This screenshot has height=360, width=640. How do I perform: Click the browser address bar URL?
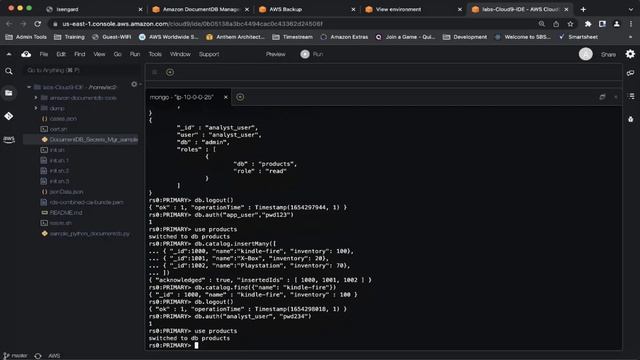[x=192, y=24]
